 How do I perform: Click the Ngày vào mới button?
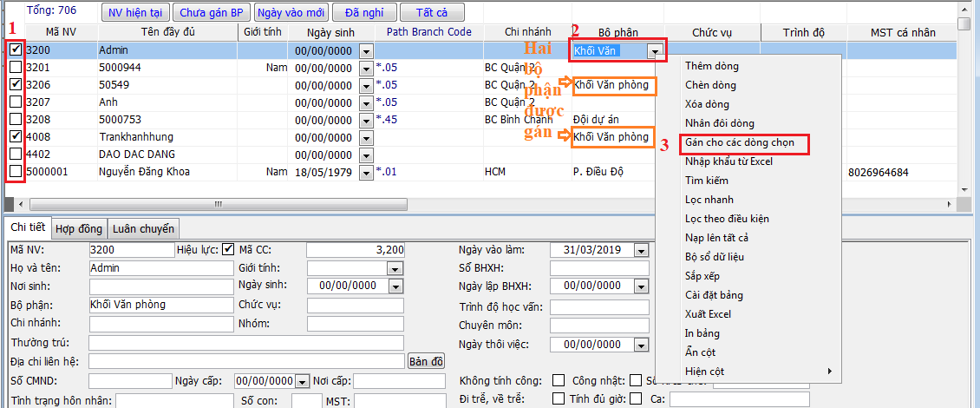click(x=291, y=12)
